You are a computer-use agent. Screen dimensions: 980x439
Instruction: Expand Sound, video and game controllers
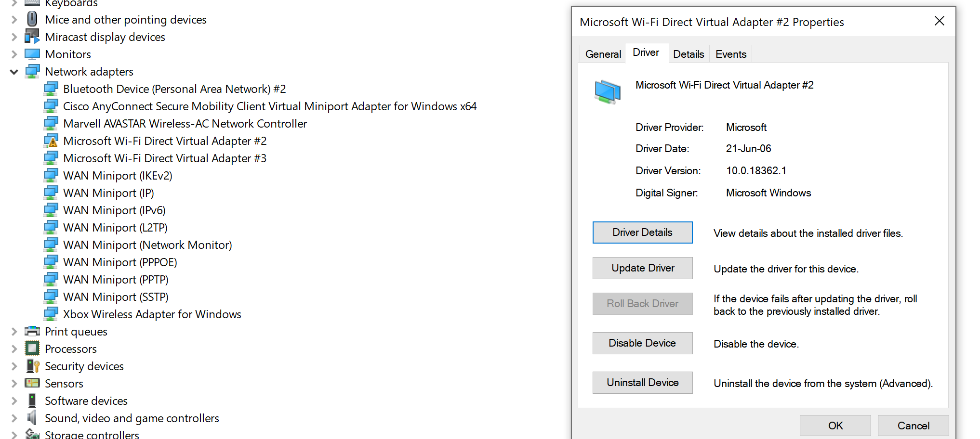pyautogui.click(x=14, y=418)
